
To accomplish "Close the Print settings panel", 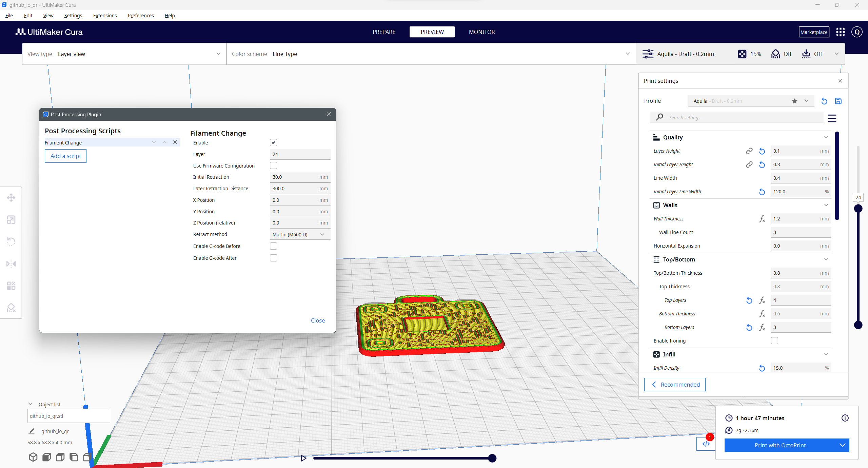I will pos(840,81).
